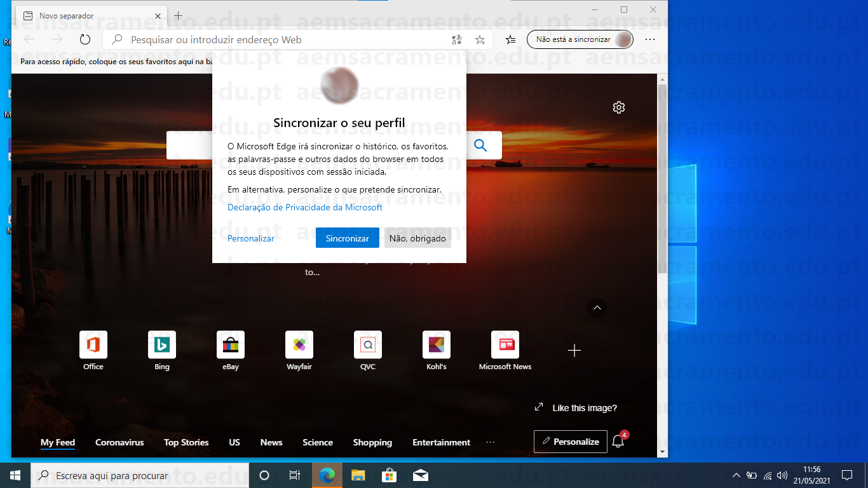The height and width of the screenshot is (488, 868).
Task: Open Declaração de Privacidade da Microsoft link
Action: pos(305,207)
